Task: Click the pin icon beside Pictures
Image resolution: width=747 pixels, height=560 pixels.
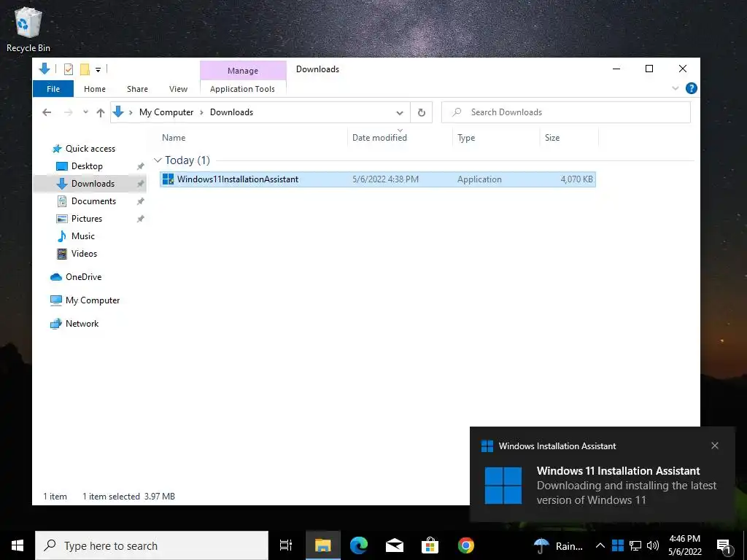Action: pyautogui.click(x=141, y=219)
